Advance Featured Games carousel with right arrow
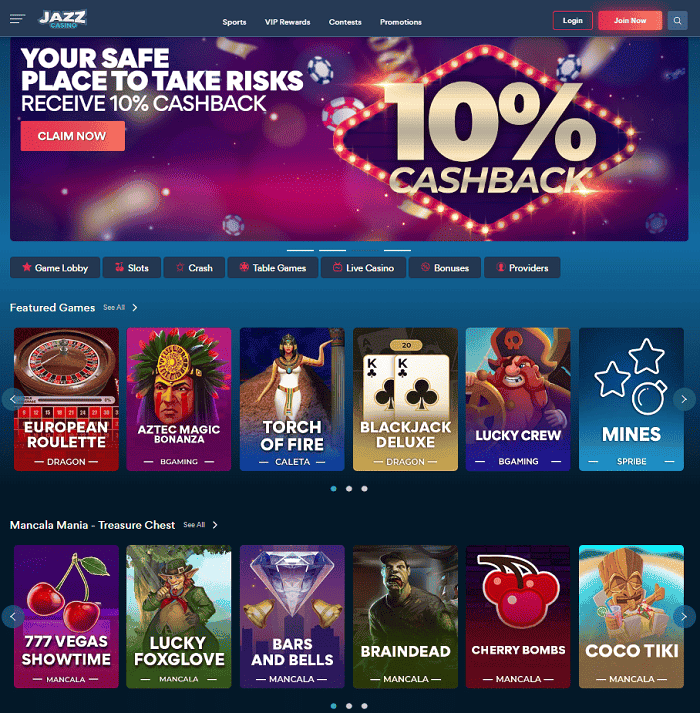Screen dimensions: 700x713 [x=684, y=399]
